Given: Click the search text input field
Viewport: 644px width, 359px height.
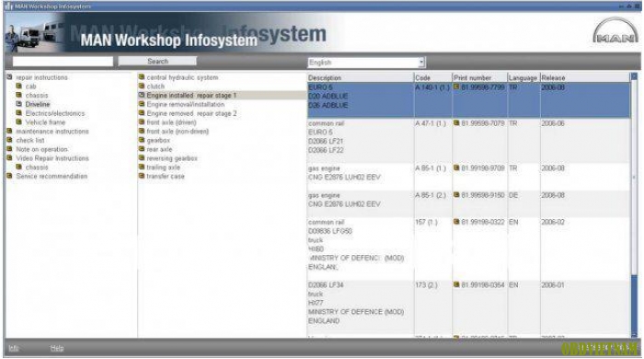Looking at the screenshot, I should [x=63, y=61].
